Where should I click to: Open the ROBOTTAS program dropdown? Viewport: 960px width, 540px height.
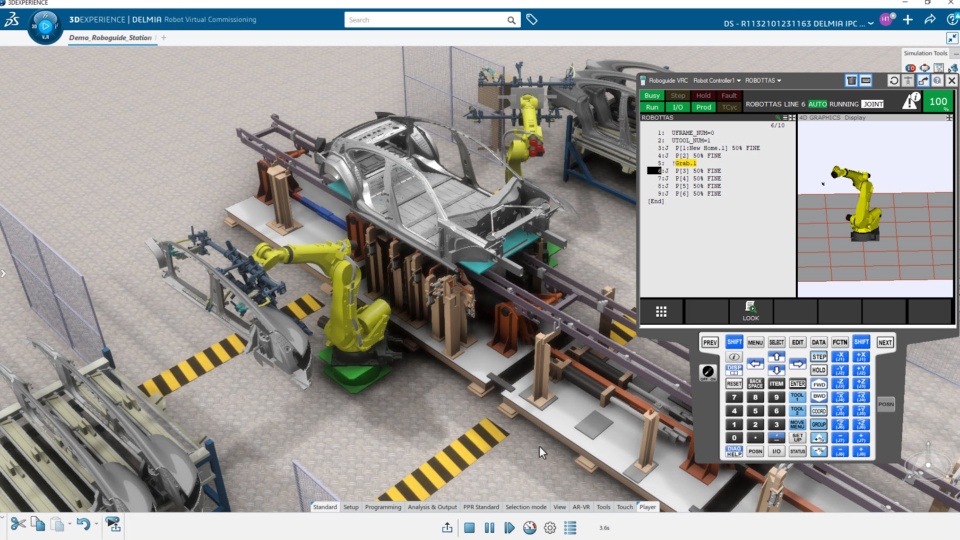[763, 80]
